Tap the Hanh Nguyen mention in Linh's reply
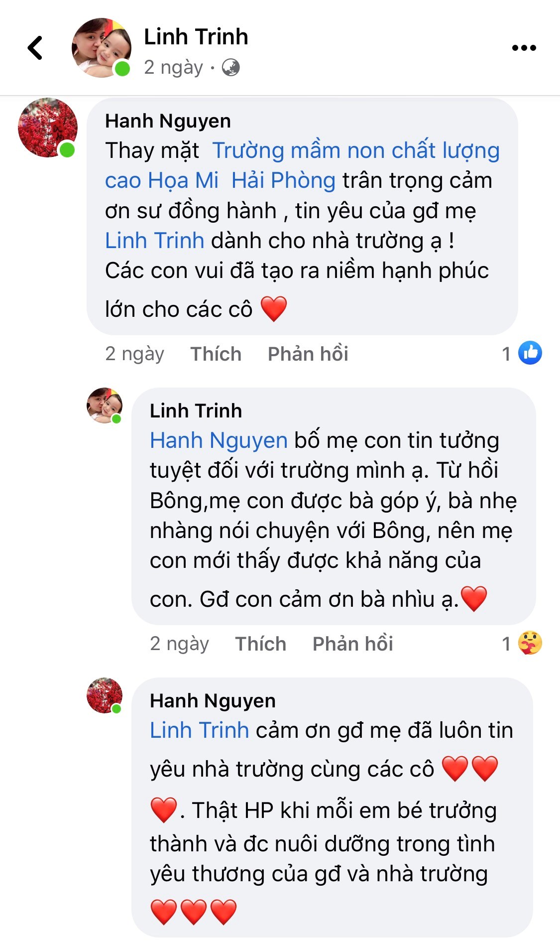 [x=219, y=440]
